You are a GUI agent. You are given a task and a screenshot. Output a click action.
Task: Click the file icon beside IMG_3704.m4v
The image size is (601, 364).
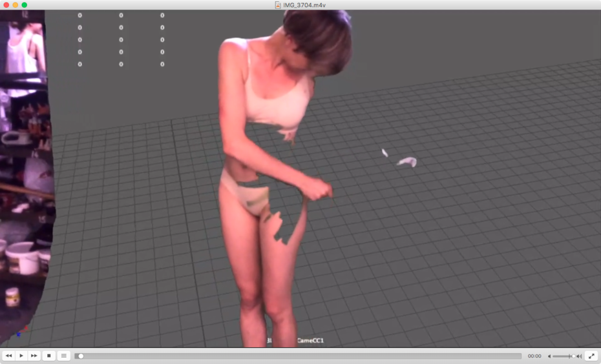(x=278, y=5)
